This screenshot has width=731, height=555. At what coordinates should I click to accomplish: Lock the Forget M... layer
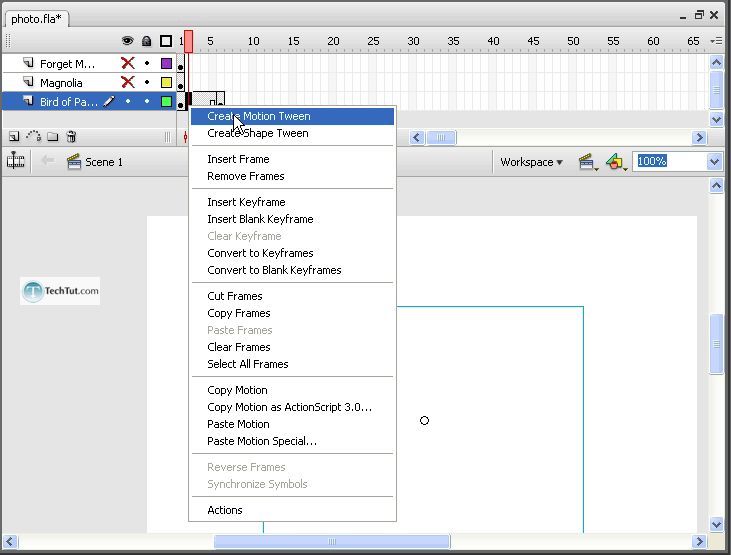tap(147, 63)
